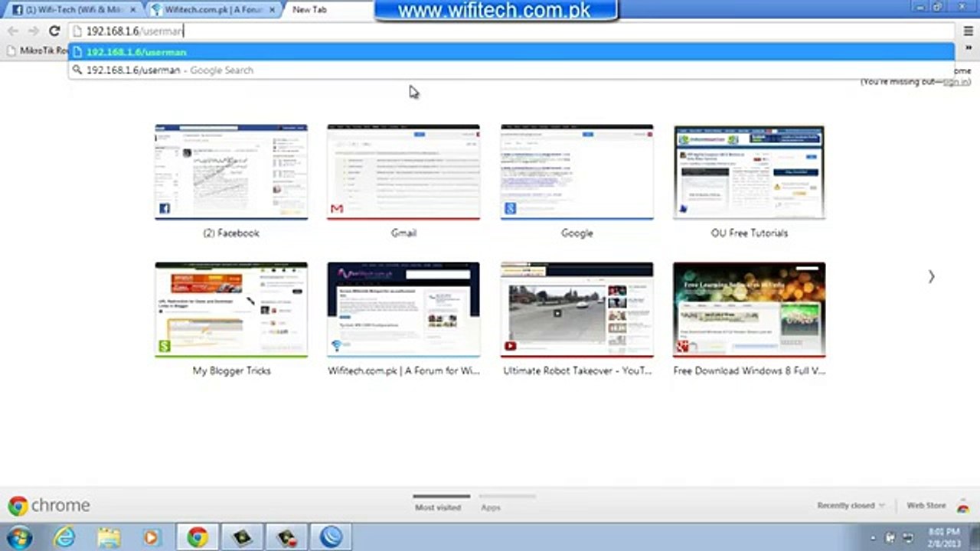Open the Chrome hamburger menu
Viewport: 980px width, 551px height.
pos(969,31)
